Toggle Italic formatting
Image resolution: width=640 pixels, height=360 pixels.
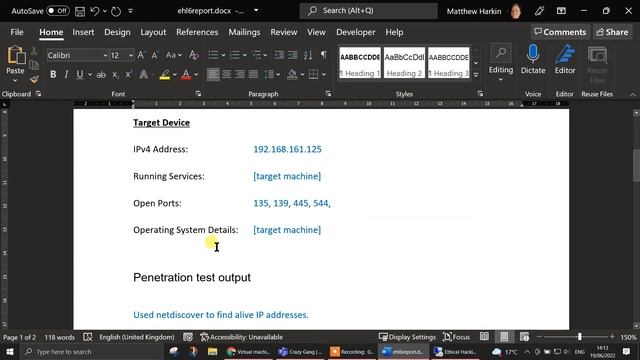(x=66, y=74)
